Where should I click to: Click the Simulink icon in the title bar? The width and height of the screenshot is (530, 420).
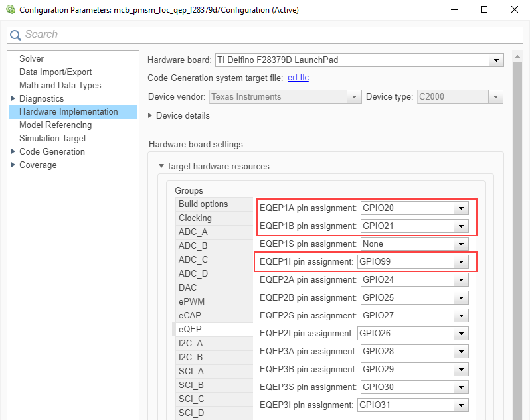coord(10,9)
